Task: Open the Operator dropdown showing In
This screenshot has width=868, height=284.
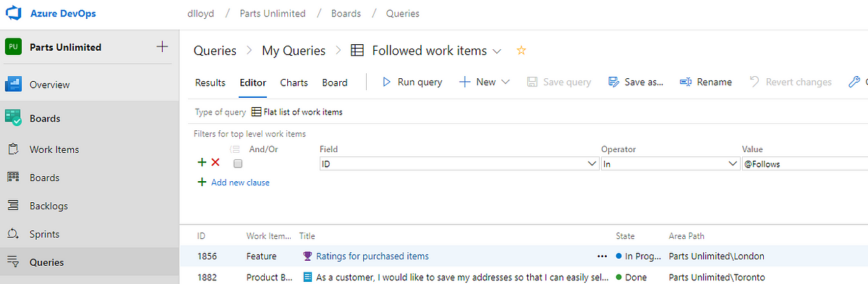Action: [x=670, y=164]
